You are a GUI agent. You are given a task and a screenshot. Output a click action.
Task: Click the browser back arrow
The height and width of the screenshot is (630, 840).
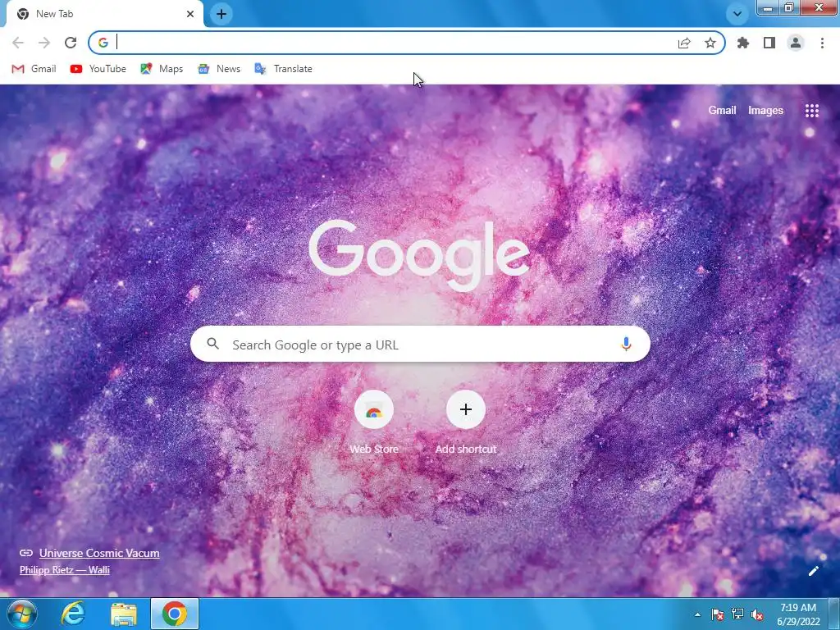click(18, 43)
